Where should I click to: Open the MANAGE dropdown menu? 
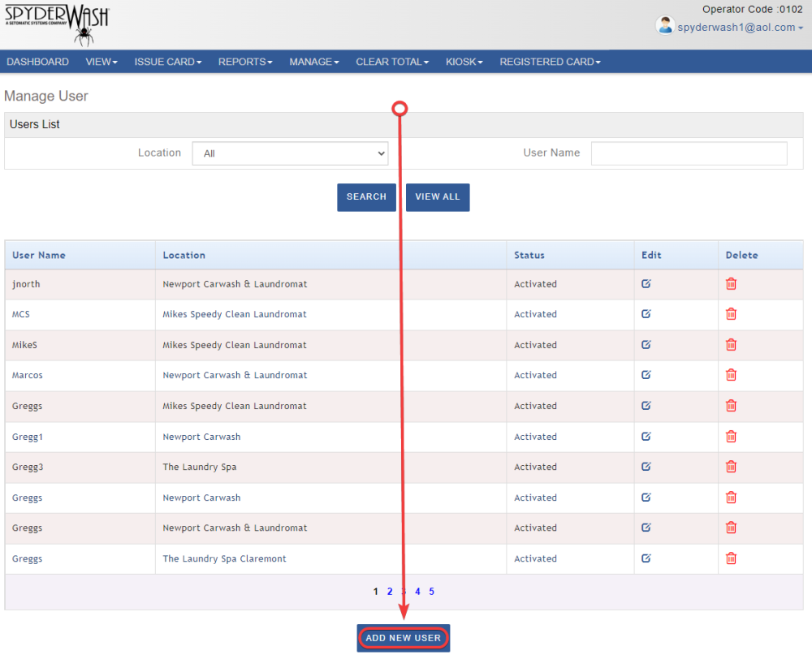(x=313, y=62)
